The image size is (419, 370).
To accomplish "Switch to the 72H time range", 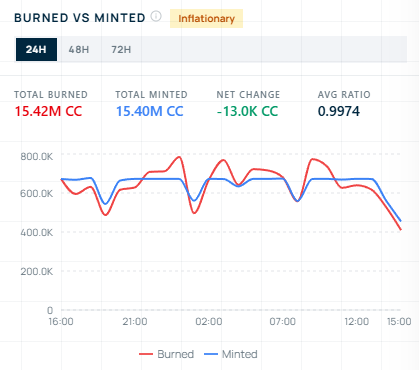I will (121, 49).
